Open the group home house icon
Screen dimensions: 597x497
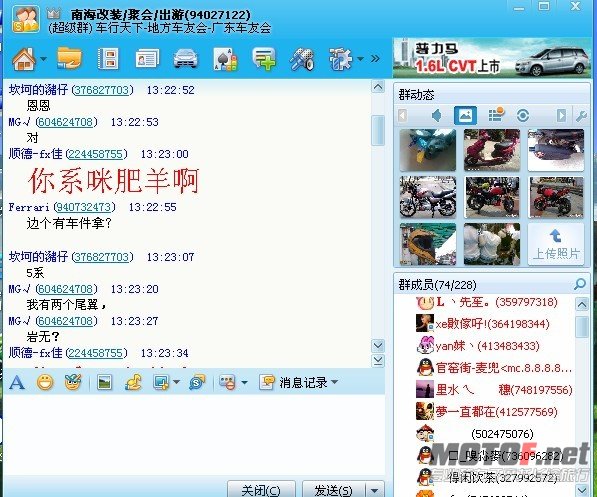pos(24,59)
